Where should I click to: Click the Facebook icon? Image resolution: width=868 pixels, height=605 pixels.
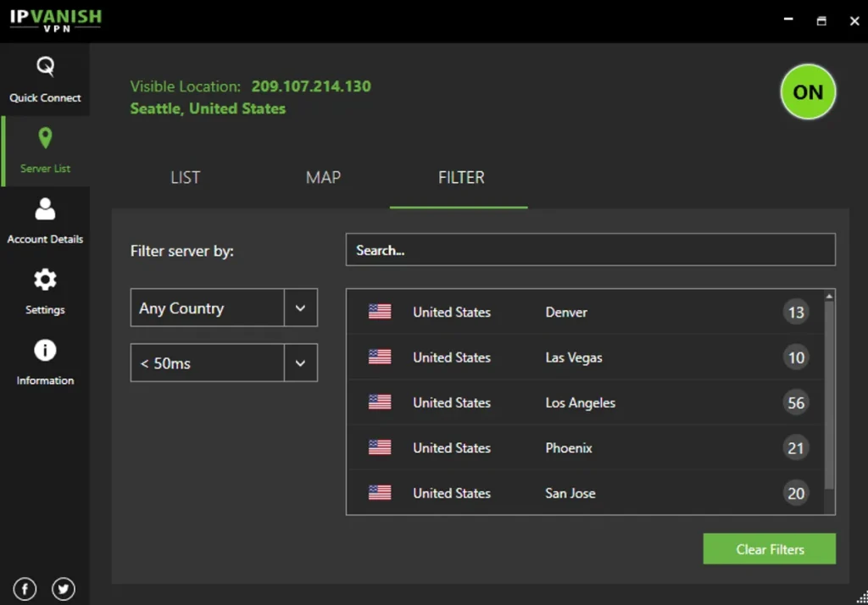(25, 589)
